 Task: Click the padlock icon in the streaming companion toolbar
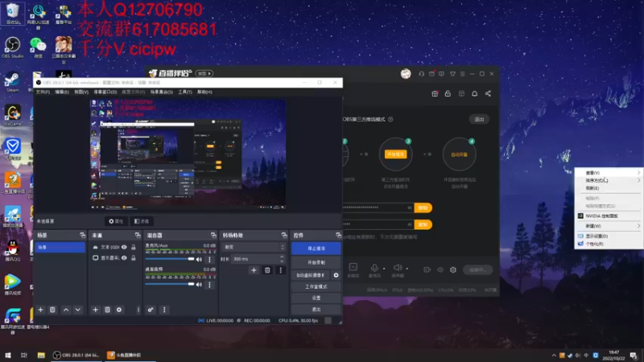coord(448,93)
